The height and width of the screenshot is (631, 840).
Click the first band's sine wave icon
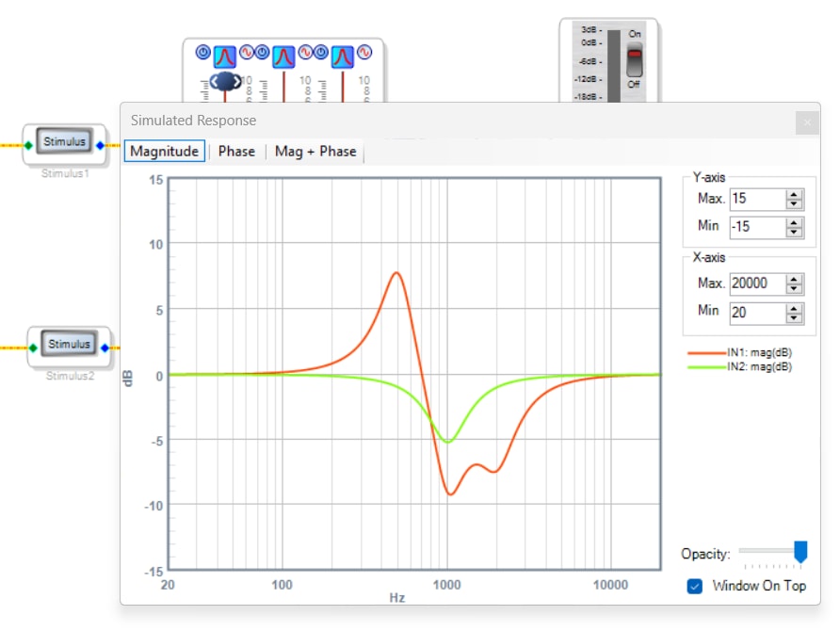[x=247, y=52]
